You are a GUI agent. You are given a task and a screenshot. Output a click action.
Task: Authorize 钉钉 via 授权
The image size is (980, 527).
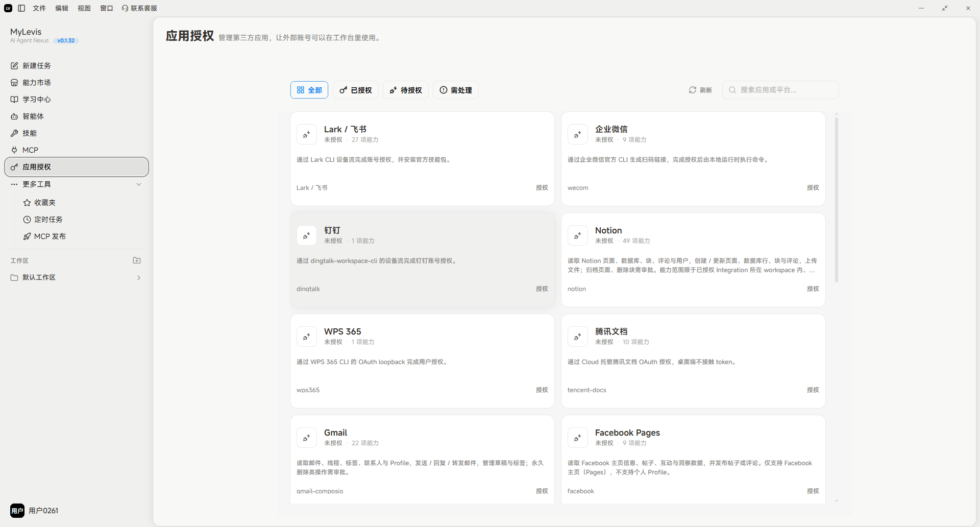542,289
